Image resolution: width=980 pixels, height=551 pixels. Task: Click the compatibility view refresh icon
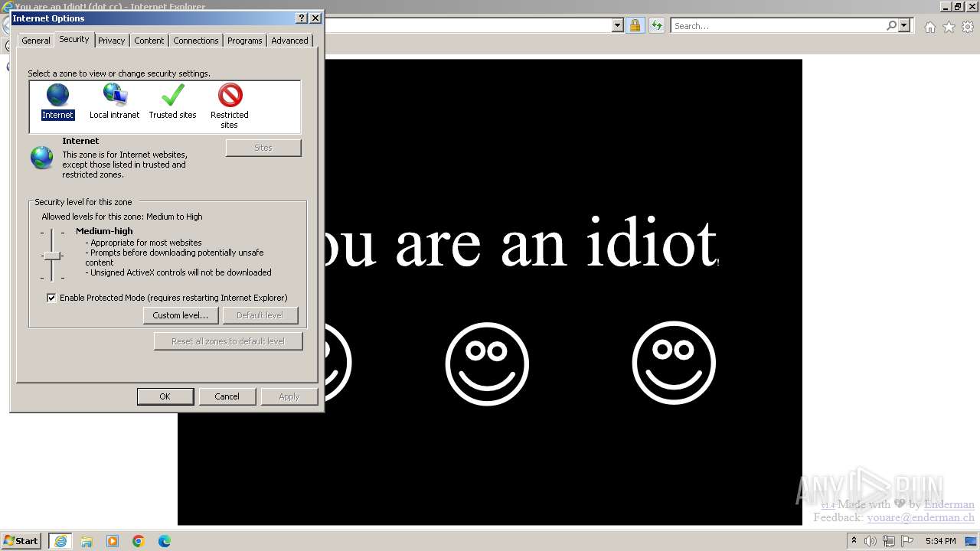coord(656,25)
